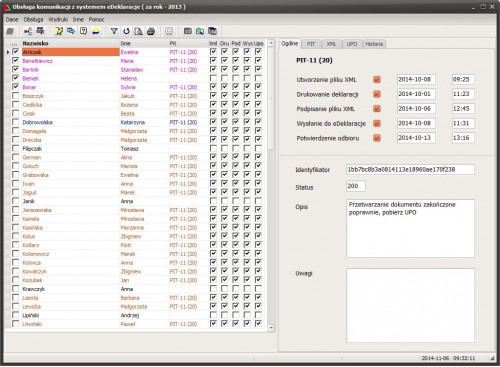Click the list scrollbar up arrow
500x367 pixels.
click(271, 43)
